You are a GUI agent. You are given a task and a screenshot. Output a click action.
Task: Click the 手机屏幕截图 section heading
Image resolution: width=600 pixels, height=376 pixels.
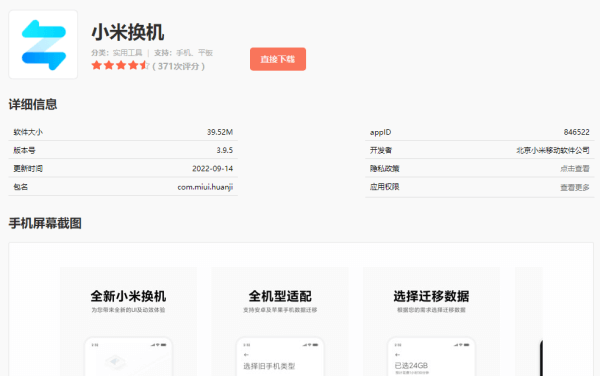pyautogui.click(x=45, y=223)
